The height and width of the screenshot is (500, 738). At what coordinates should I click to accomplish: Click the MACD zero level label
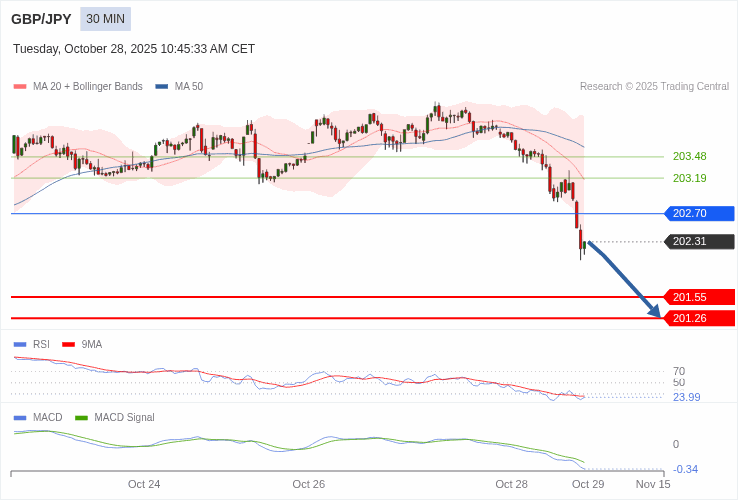pos(676,444)
